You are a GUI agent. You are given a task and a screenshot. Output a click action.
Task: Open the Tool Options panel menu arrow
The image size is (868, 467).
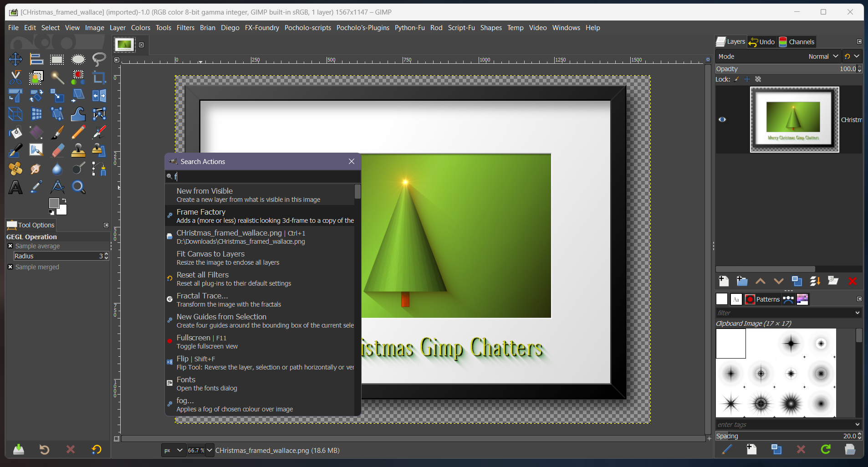[x=106, y=225]
